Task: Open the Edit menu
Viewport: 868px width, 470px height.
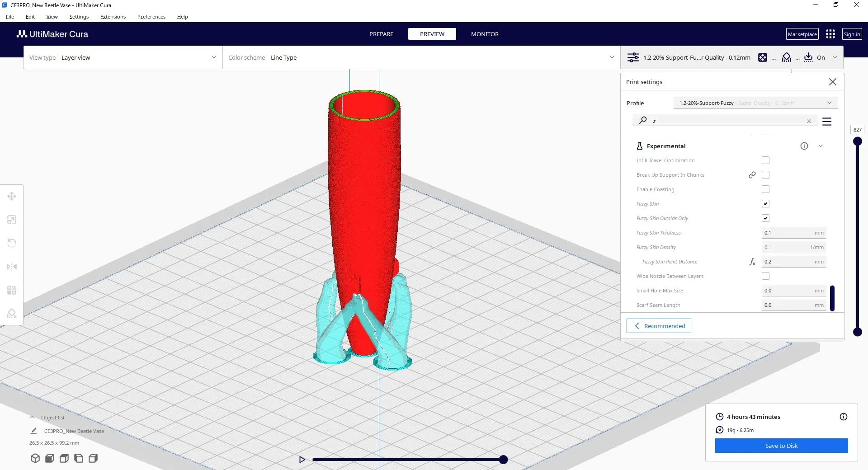Action: 30,17
